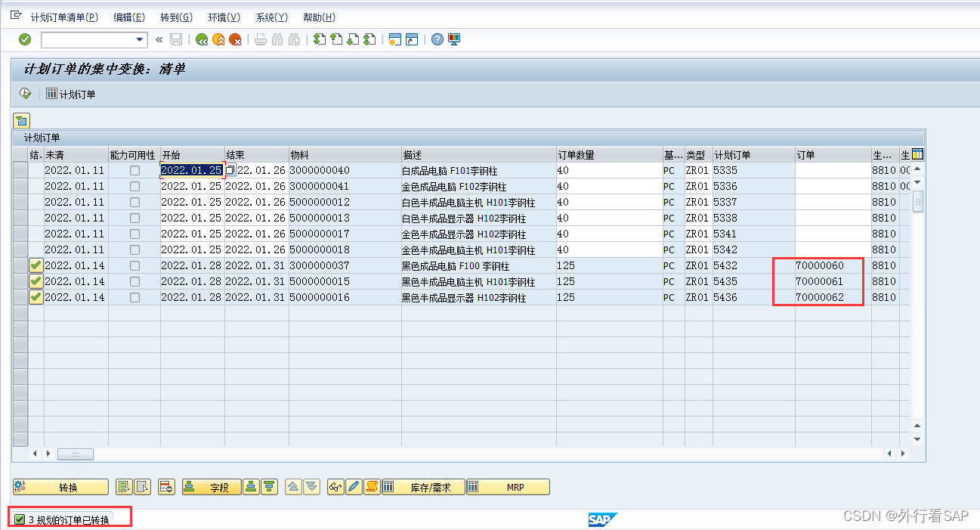This screenshot has height=530, width=980.
Task: Click the move down arrow button
Action: [311, 487]
